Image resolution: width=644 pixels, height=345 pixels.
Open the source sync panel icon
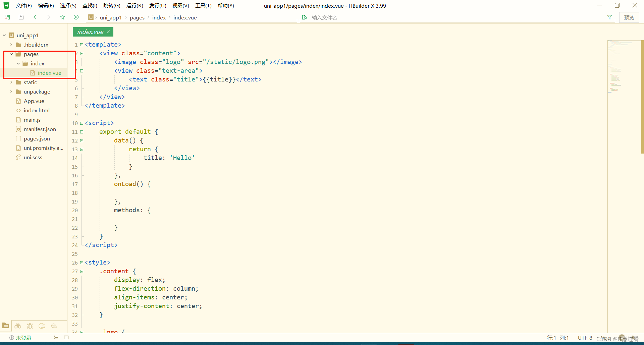click(x=42, y=326)
